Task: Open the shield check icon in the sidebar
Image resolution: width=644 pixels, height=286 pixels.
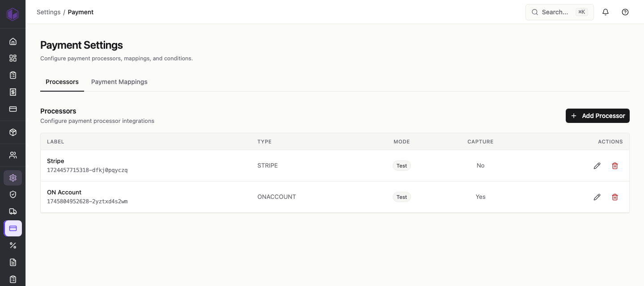Action: (13, 194)
